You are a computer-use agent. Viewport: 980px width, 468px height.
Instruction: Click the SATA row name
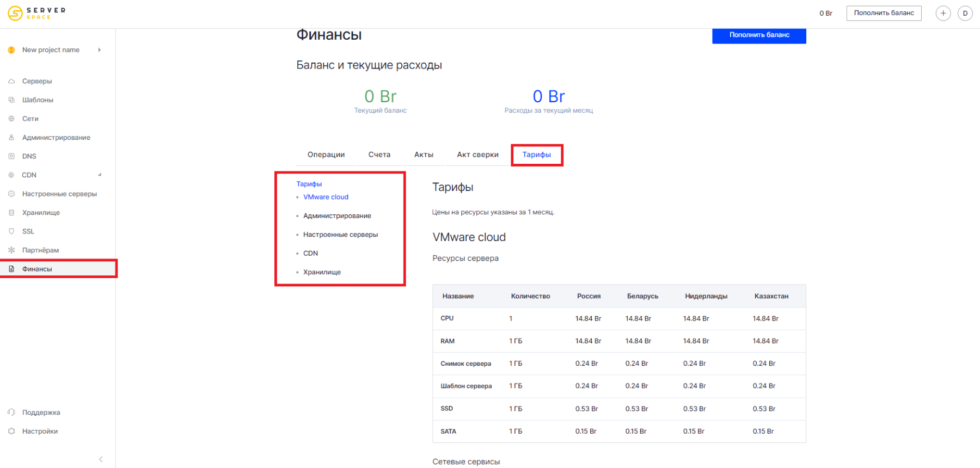(x=448, y=431)
